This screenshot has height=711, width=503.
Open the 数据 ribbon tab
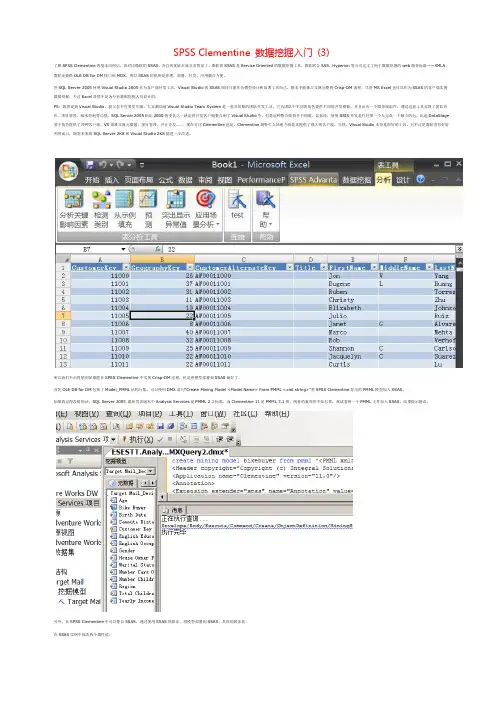click(185, 180)
